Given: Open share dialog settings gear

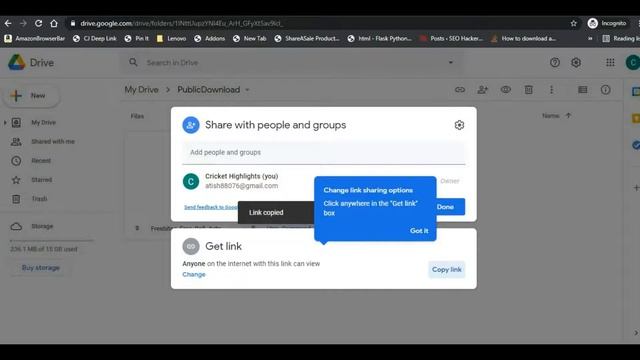Looking at the screenshot, I should point(459,125).
